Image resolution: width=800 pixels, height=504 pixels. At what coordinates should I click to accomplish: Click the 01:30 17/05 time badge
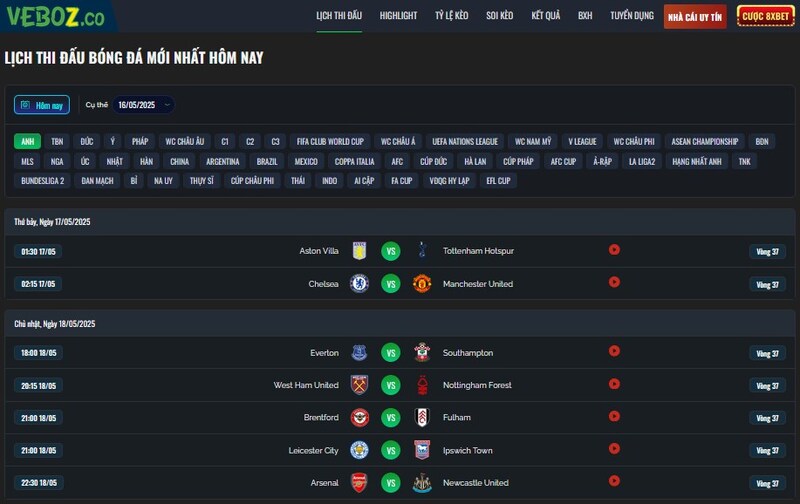(38, 251)
